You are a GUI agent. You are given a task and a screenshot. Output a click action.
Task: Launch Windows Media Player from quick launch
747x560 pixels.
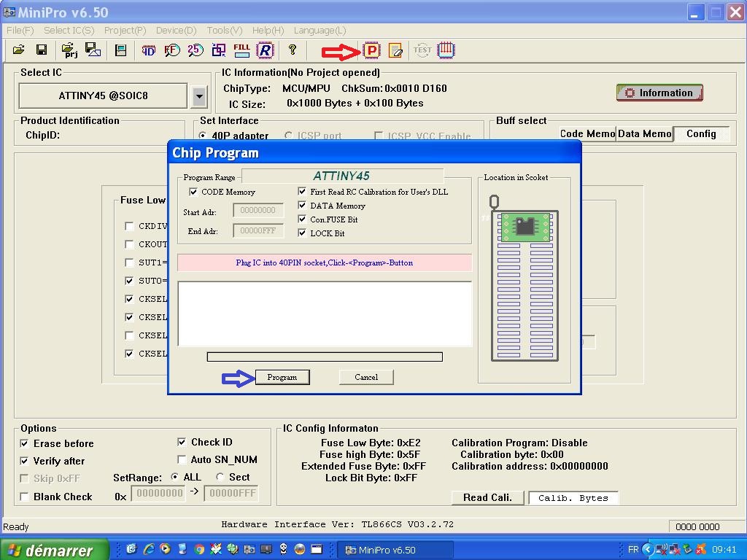(x=166, y=549)
